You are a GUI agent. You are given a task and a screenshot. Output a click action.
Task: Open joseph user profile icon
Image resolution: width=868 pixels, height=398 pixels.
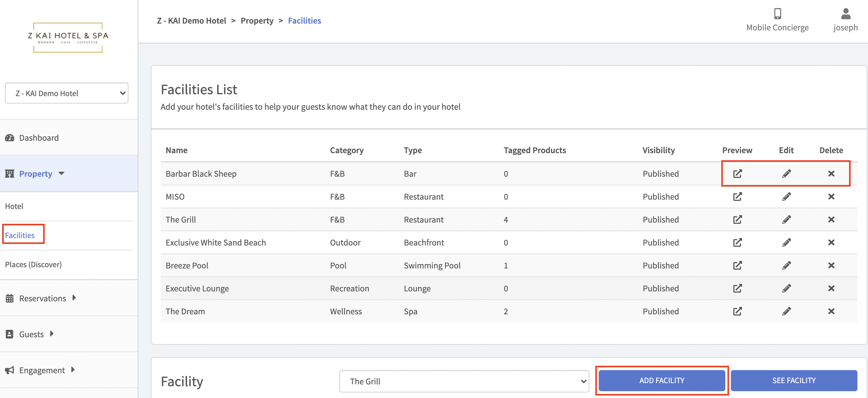[x=845, y=14]
